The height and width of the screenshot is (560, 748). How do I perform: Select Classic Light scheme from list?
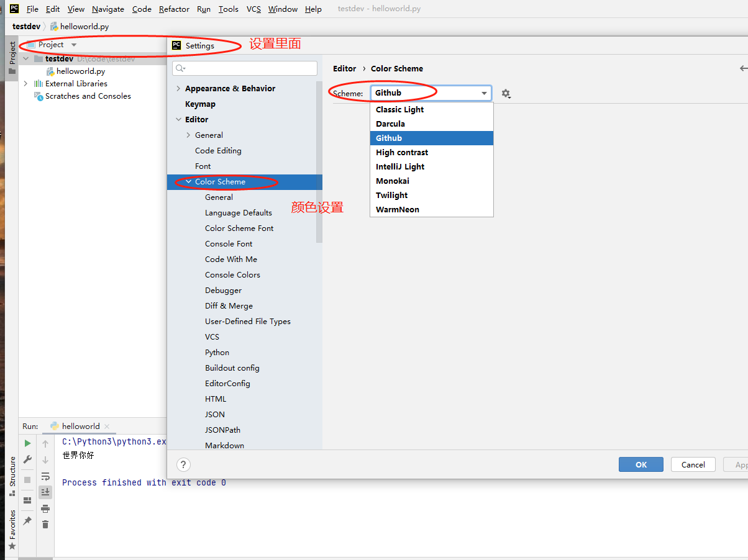pyautogui.click(x=432, y=109)
